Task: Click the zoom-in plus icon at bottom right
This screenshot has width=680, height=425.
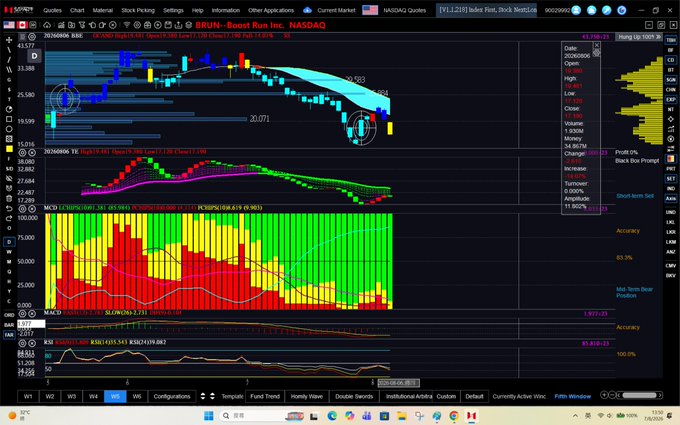Action: pos(604,395)
